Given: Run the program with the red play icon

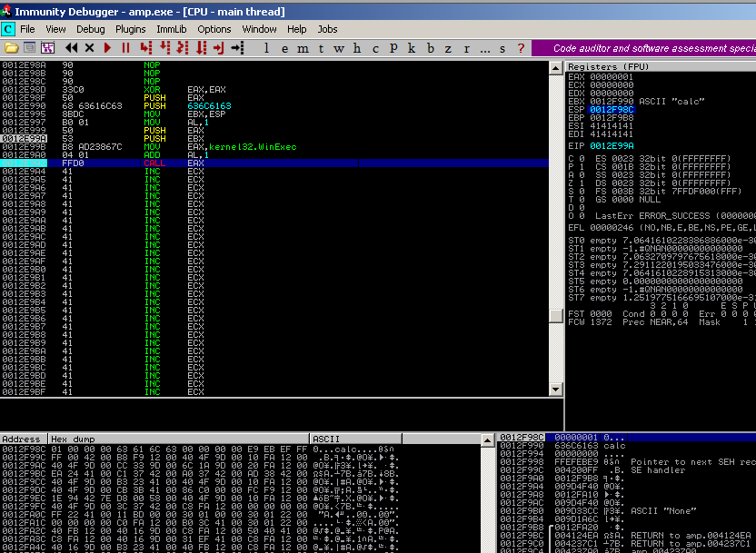Looking at the screenshot, I should (107, 48).
